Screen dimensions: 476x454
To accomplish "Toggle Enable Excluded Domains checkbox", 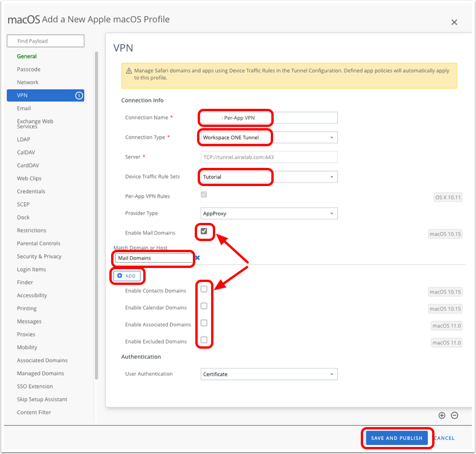I will point(204,340).
